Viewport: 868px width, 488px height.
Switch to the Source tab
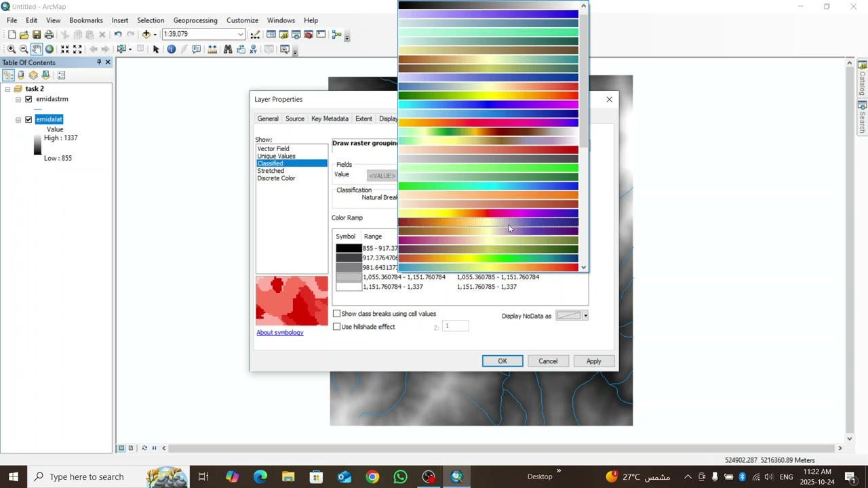pos(295,119)
